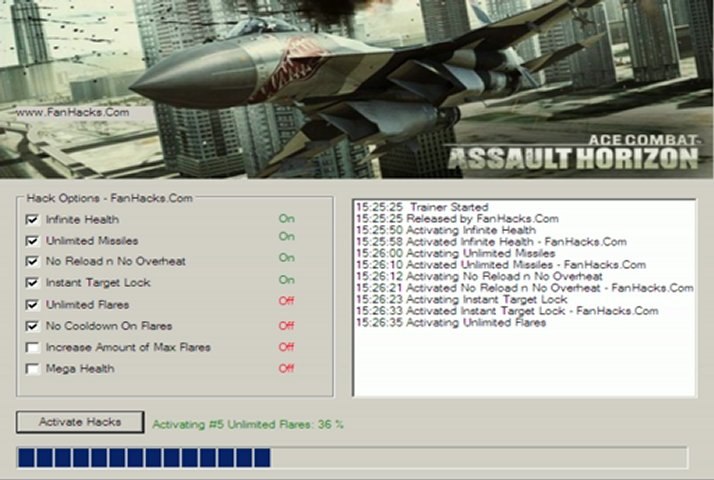Screen dimensions: 714x480
Task: Check the Mega Health checkbox
Action: pos(32,368)
